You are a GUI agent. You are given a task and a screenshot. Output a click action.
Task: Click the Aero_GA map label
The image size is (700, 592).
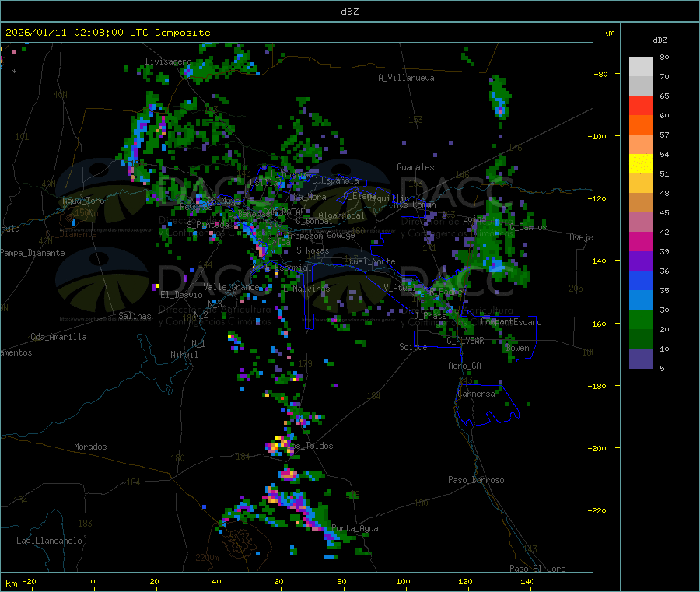465,366
